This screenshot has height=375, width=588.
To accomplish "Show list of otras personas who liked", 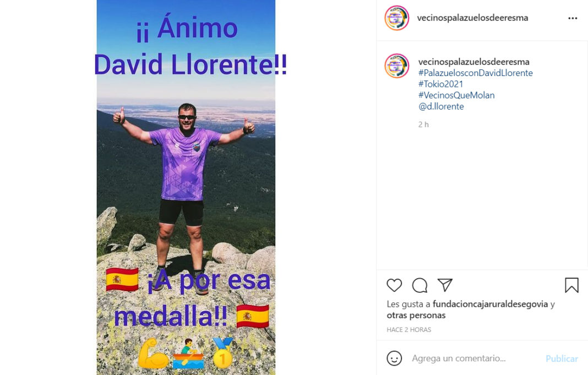I will click(416, 316).
